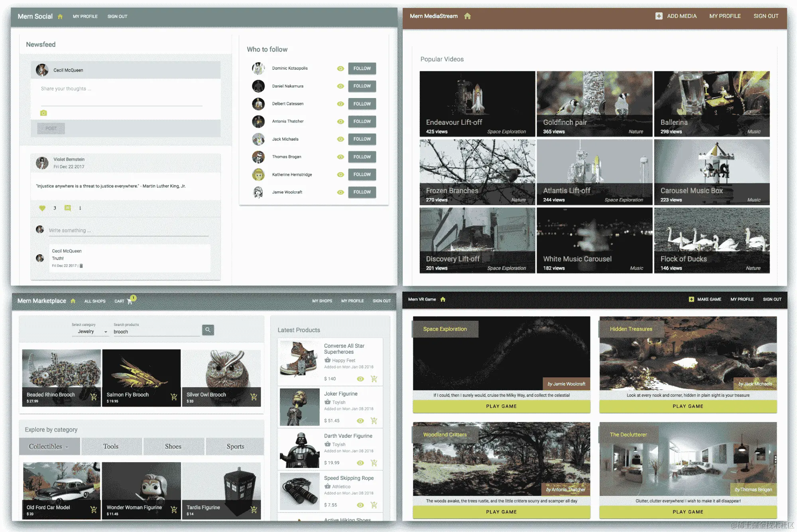The width and height of the screenshot is (797, 532).
Task: Add Salmon Fly Brooch to cart
Action: coord(174,397)
